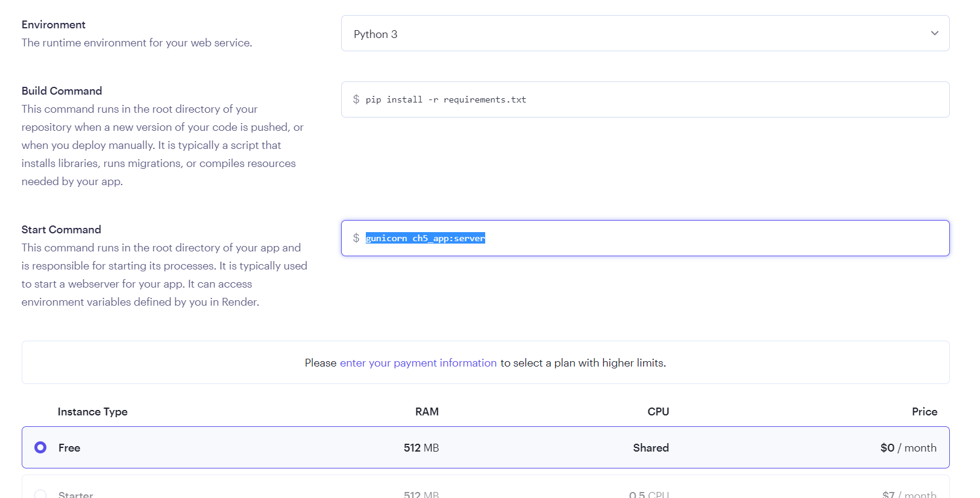Click the Price column header
This screenshot has width=980, height=498.
click(925, 412)
